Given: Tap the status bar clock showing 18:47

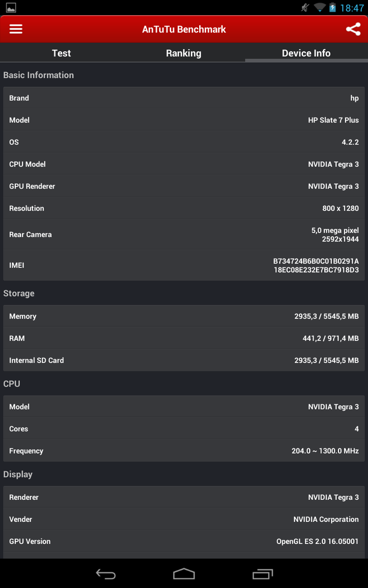Looking at the screenshot, I should coord(352,8).
